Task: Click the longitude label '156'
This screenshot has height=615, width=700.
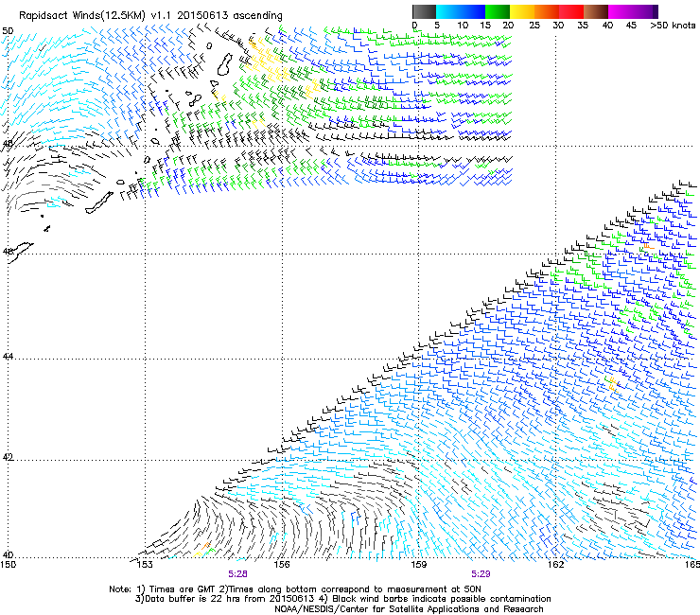Action: pos(282,565)
